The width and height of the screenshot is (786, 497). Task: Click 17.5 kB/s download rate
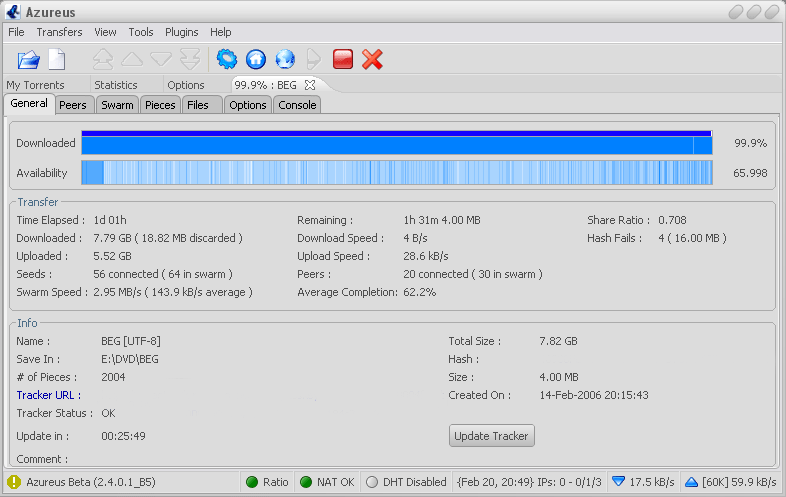(x=652, y=482)
